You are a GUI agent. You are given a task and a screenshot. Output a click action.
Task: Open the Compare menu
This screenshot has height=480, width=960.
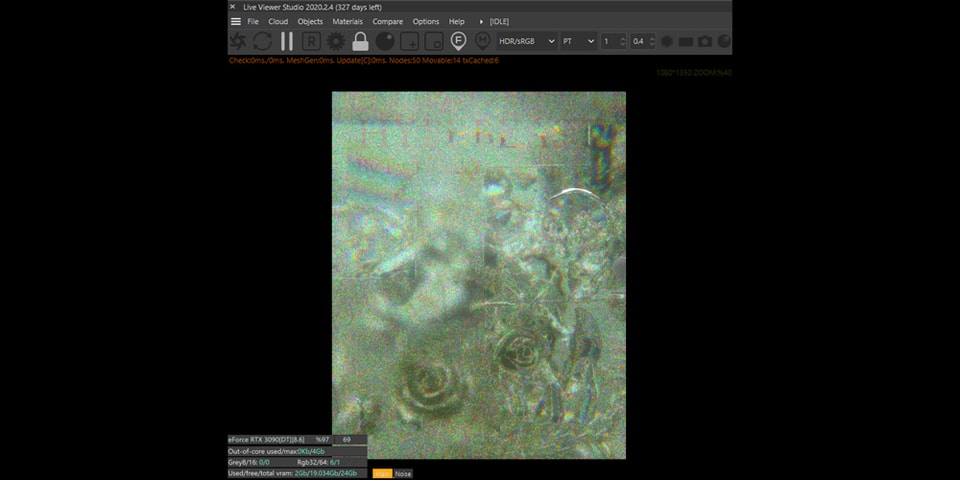click(388, 21)
